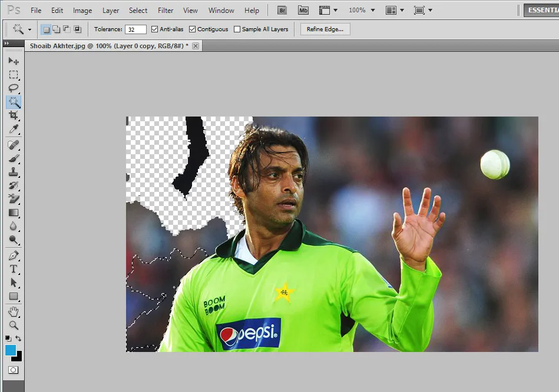Viewport: 559px width, 392px height.
Task: Open the tool preset picker dropdown
Action: point(29,29)
